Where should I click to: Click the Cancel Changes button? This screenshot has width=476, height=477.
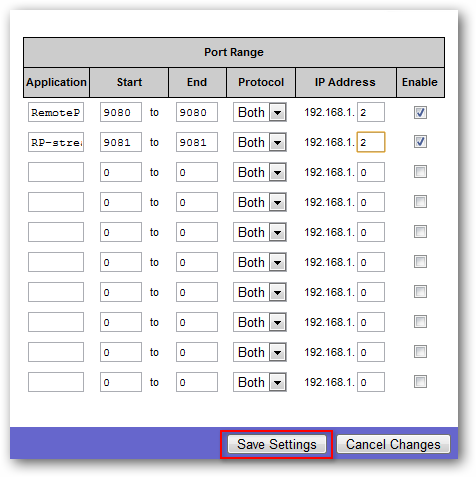(393, 444)
